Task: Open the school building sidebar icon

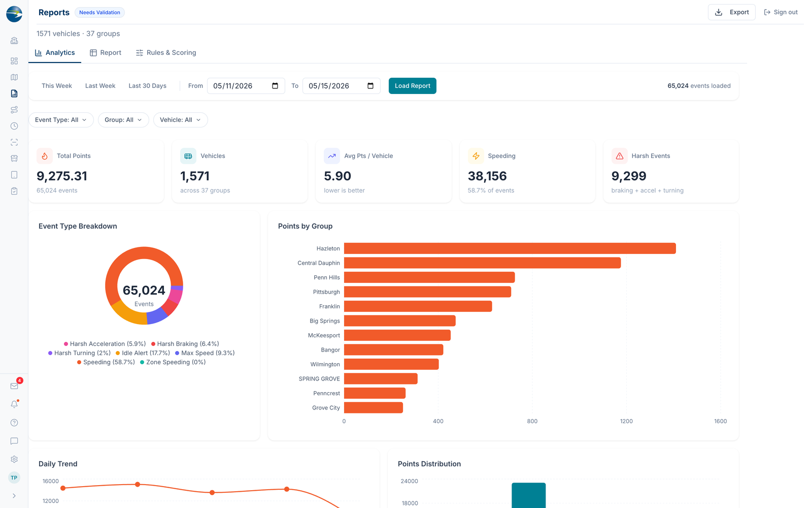Action: 14,41
